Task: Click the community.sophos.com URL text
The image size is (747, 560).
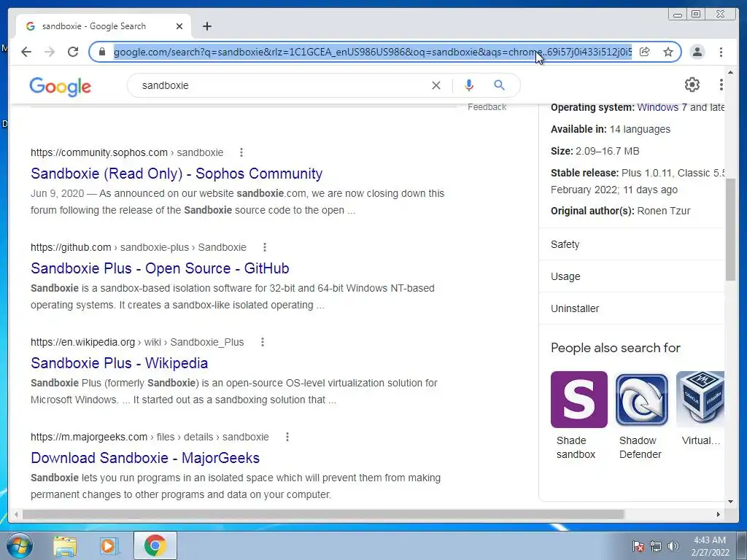Action: coord(99,152)
